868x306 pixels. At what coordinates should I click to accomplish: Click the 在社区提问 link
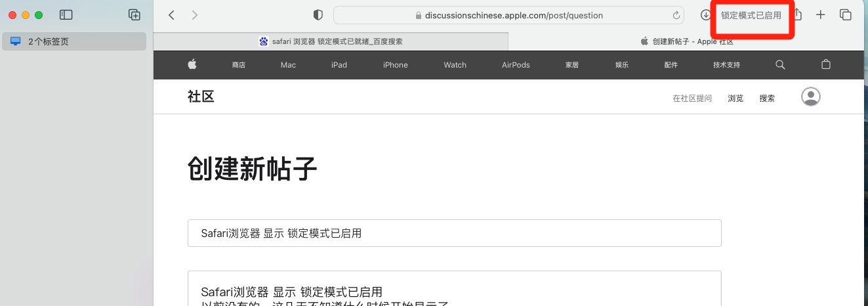692,98
